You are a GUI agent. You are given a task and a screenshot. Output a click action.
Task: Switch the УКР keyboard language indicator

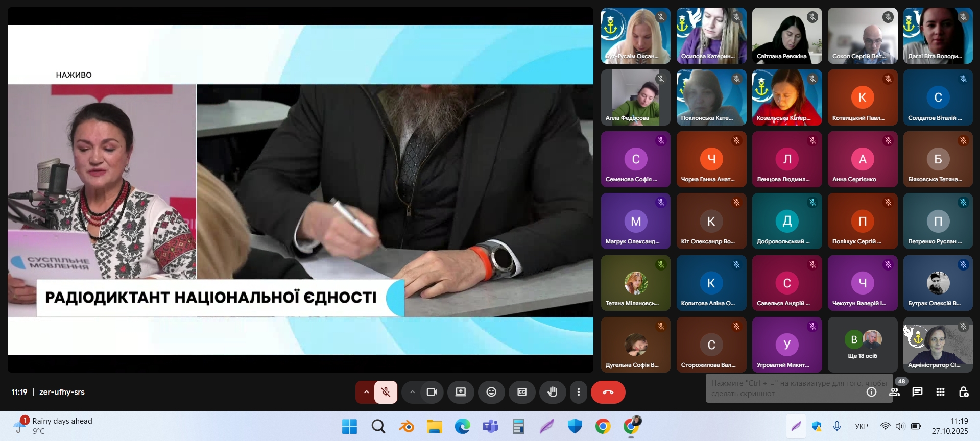(x=861, y=426)
